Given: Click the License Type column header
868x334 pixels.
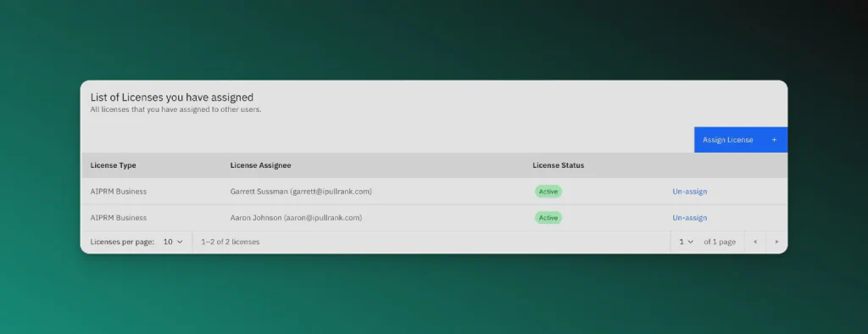Looking at the screenshot, I should (x=113, y=165).
